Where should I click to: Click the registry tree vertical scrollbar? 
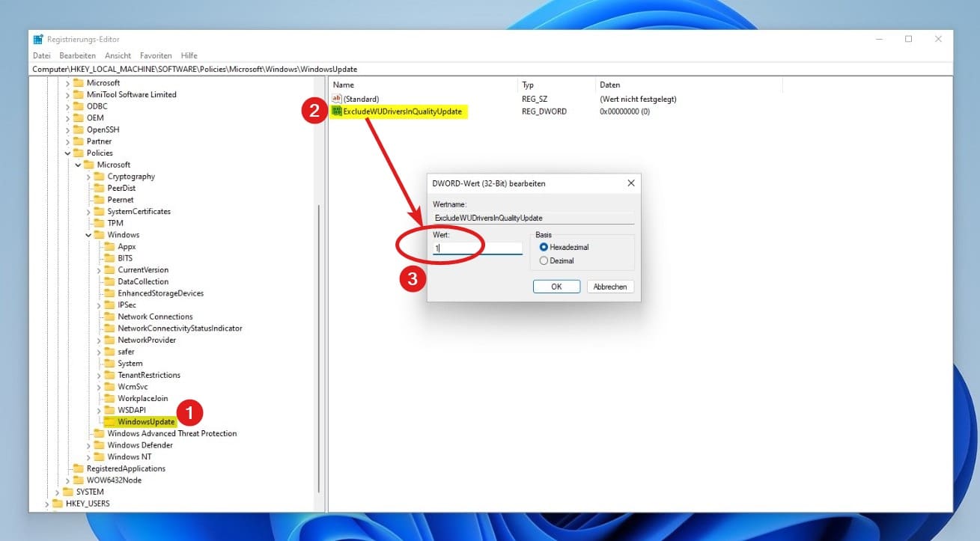pyautogui.click(x=319, y=337)
